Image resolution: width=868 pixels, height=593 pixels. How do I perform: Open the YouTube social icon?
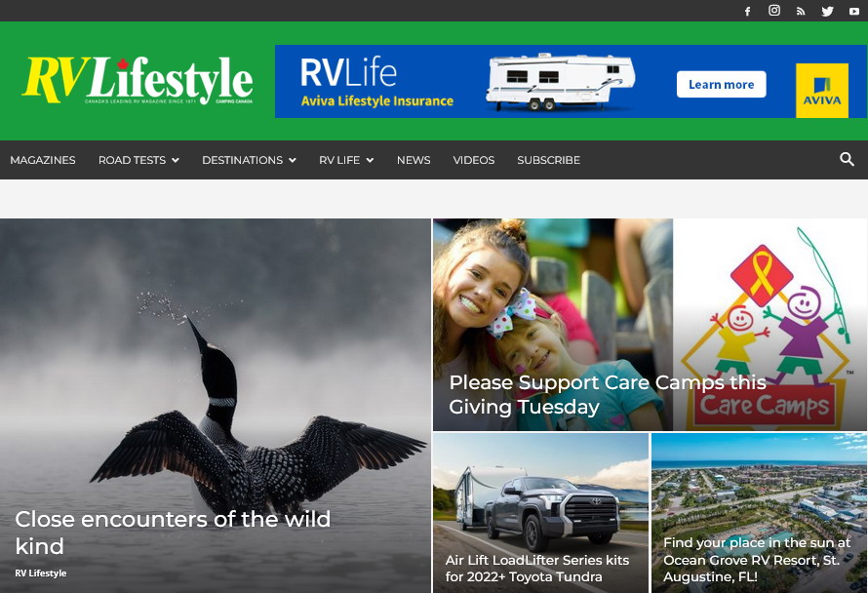pyautogui.click(x=854, y=11)
